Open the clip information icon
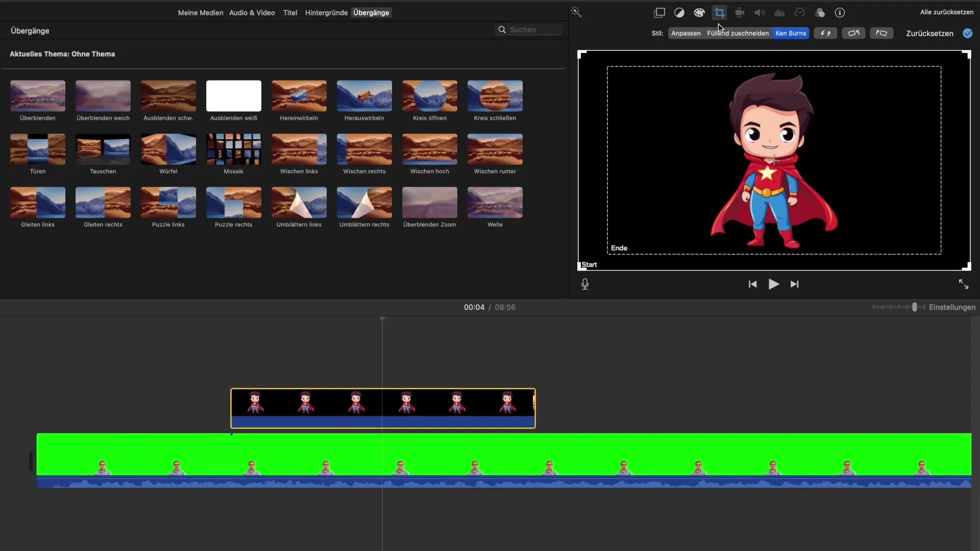This screenshot has width=980, height=551. coord(840,13)
